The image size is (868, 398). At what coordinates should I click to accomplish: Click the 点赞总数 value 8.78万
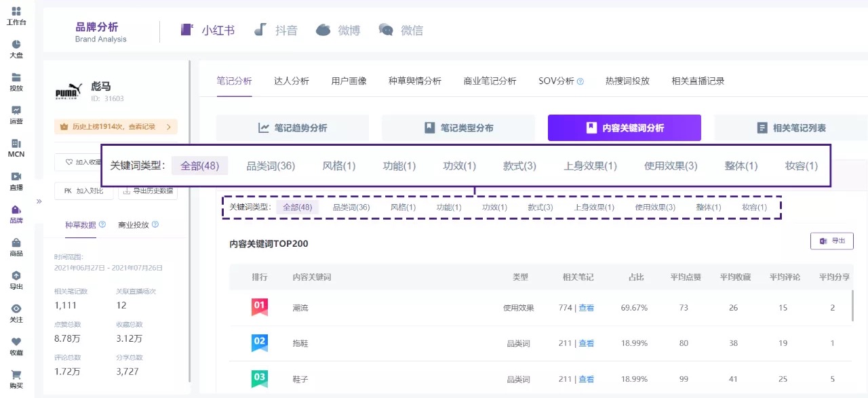[68, 338]
